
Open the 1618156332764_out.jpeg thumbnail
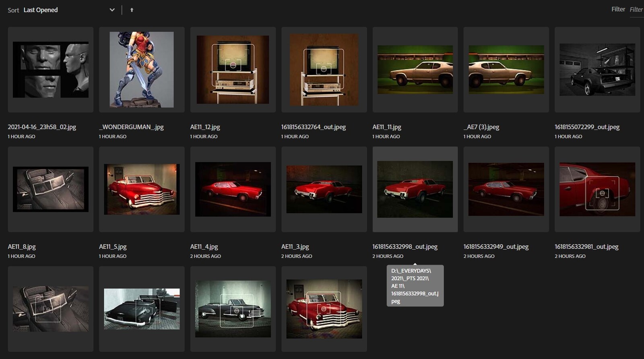(x=324, y=70)
